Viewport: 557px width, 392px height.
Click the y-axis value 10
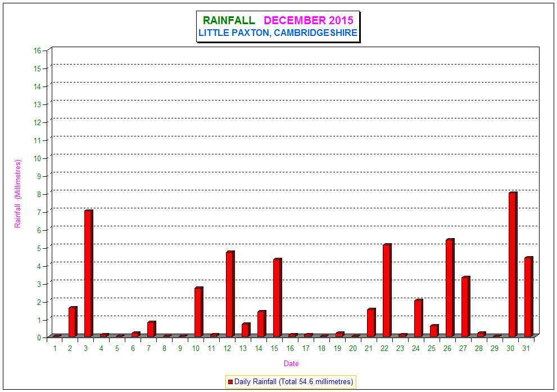[x=37, y=158]
